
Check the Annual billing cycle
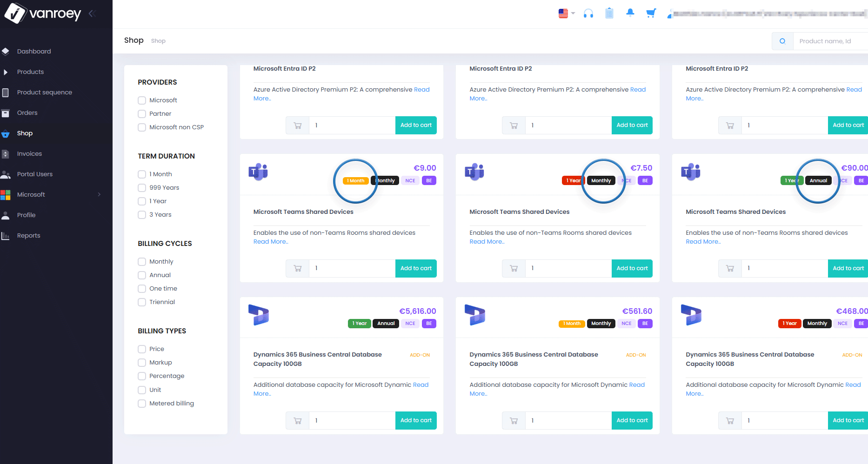[142, 275]
